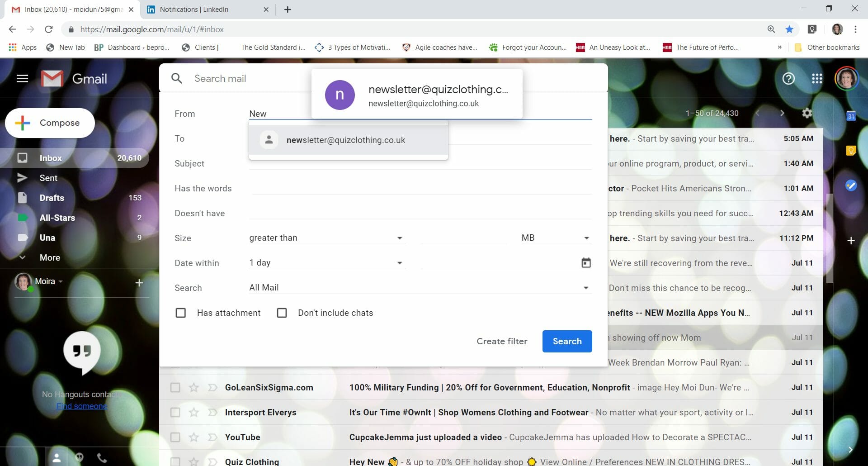Open Hangouts phone calls tab
The width and height of the screenshot is (868, 466).
click(102, 458)
